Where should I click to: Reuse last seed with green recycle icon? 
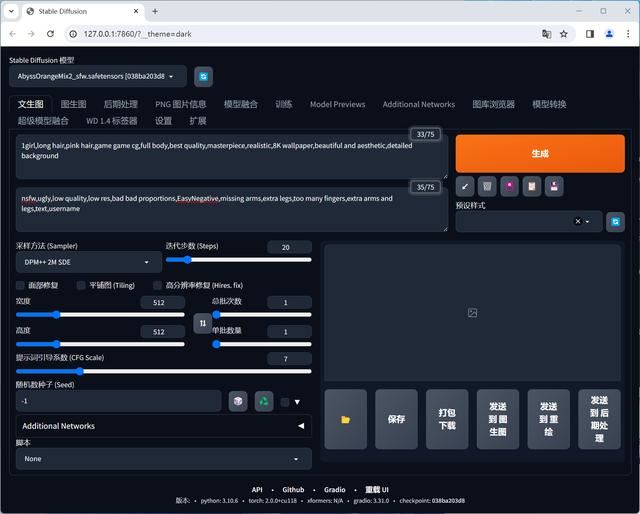click(x=264, y=401)
